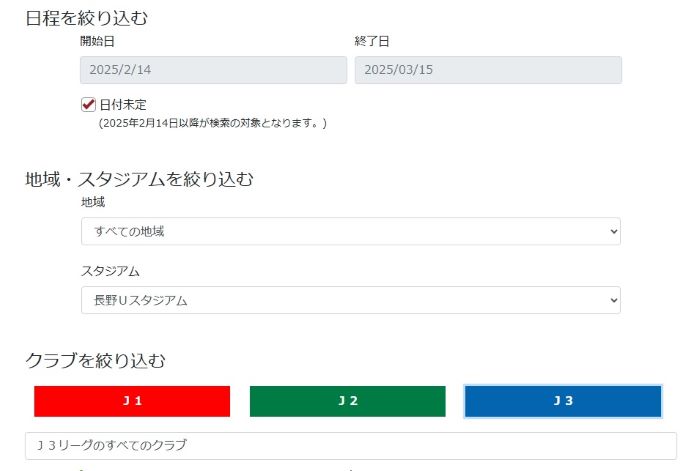Click the chevron arrow on the スタジアム dropdown
Screen dimensions: 700x471
tap(613, 300)
